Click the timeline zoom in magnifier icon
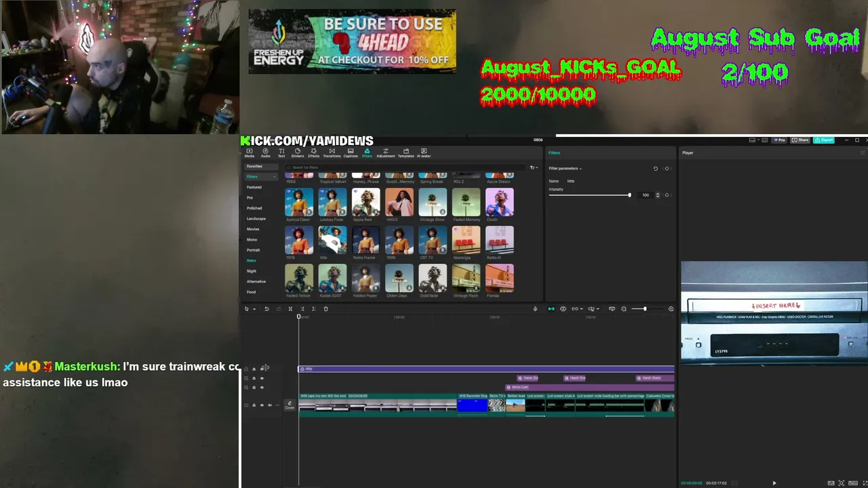Screen dimensions: 868x488 pyautogui.click(x=671, y=309)
